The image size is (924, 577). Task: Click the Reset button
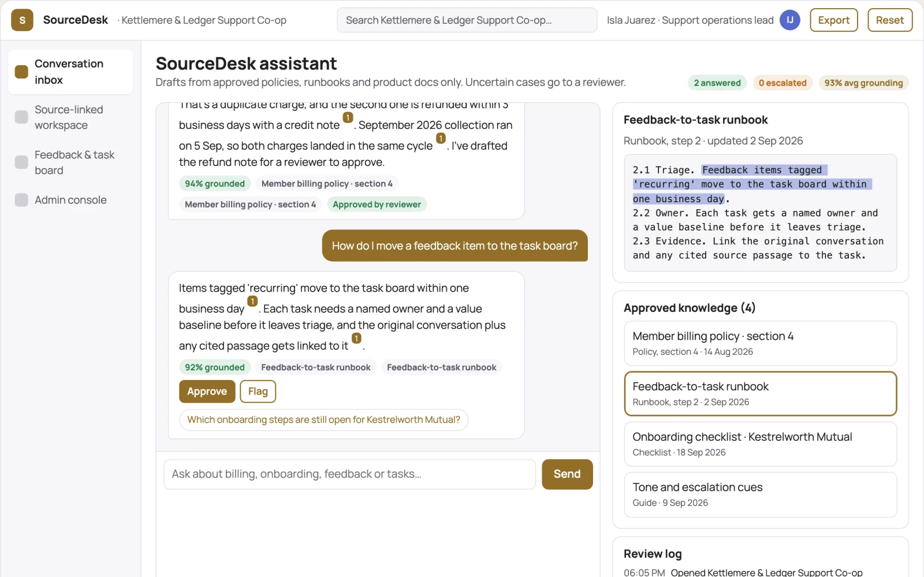(889, 20)
